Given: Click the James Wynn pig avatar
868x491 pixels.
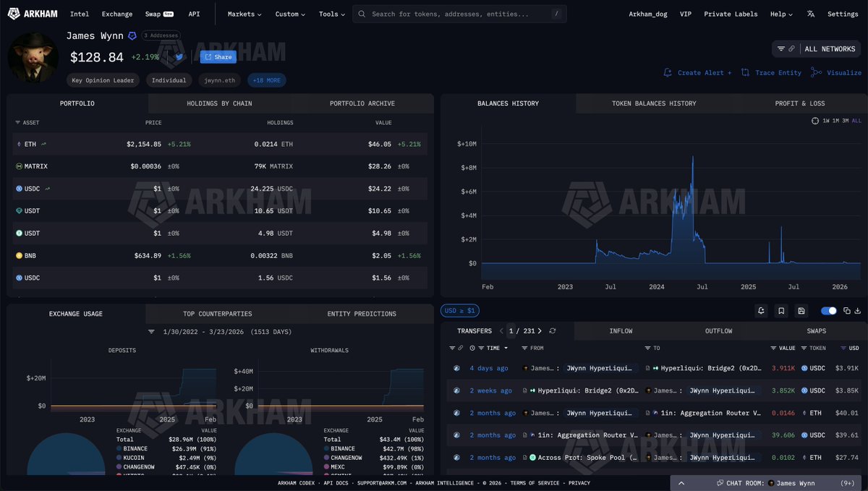Looking at the screenshot, I should click(33, 57).
